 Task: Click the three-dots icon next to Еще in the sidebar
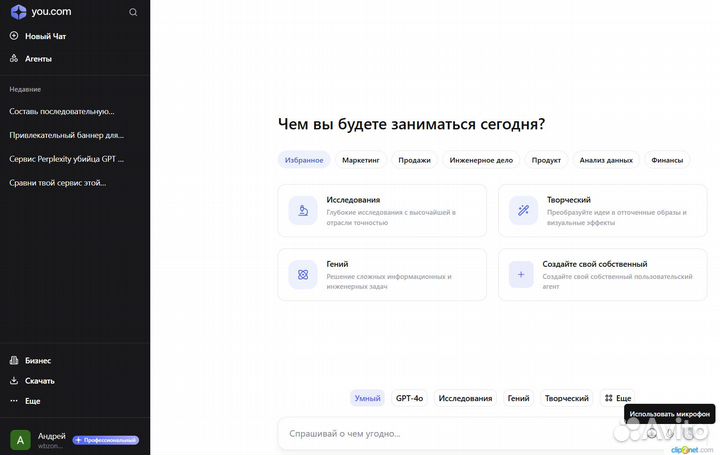(14, 401)
